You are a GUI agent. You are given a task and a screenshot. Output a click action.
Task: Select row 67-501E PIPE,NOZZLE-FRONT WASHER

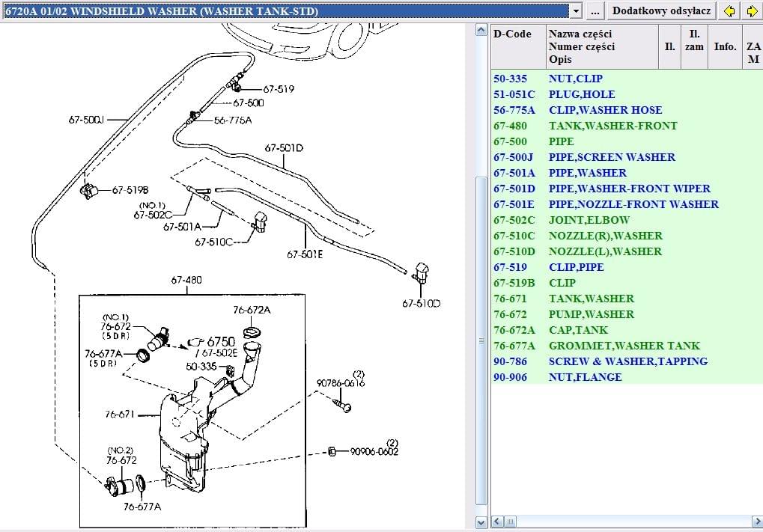pos(627,204)
